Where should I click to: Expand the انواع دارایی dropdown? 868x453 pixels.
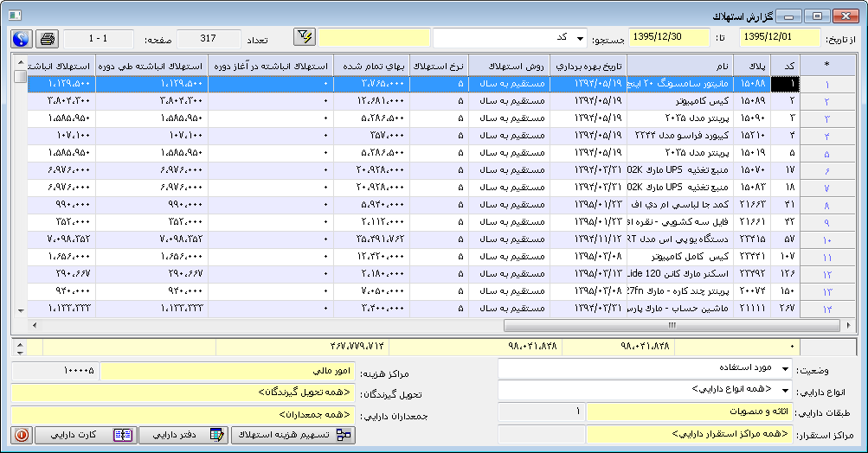point(784,390)
